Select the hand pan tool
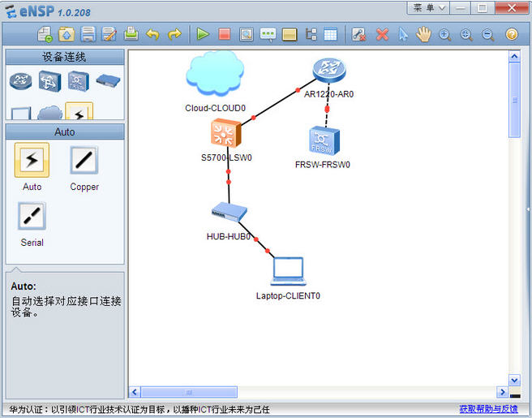 point(423,34)
